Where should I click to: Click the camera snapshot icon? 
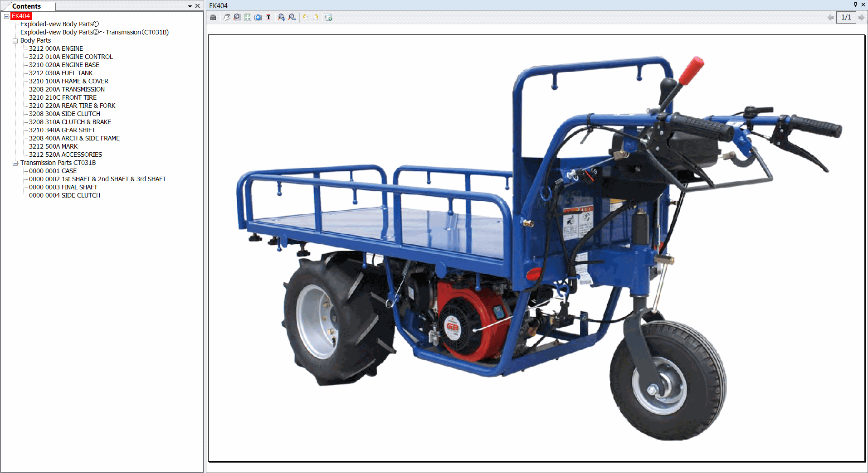258,17
